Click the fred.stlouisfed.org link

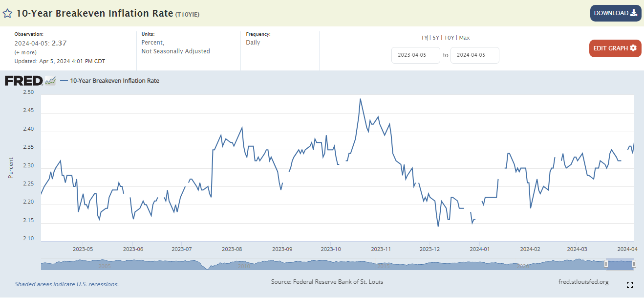pos(583,282)
